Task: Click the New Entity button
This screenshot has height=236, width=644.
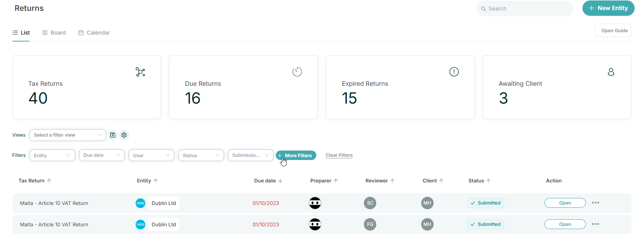Action: pyautogui.click(x=608, y=8)
